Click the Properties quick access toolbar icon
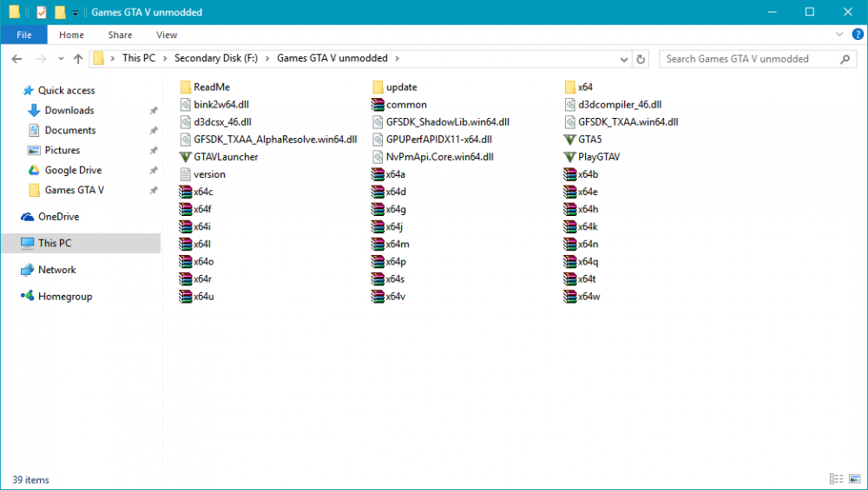The height and width of the screenshot is (490, 868). pos(42,11)
